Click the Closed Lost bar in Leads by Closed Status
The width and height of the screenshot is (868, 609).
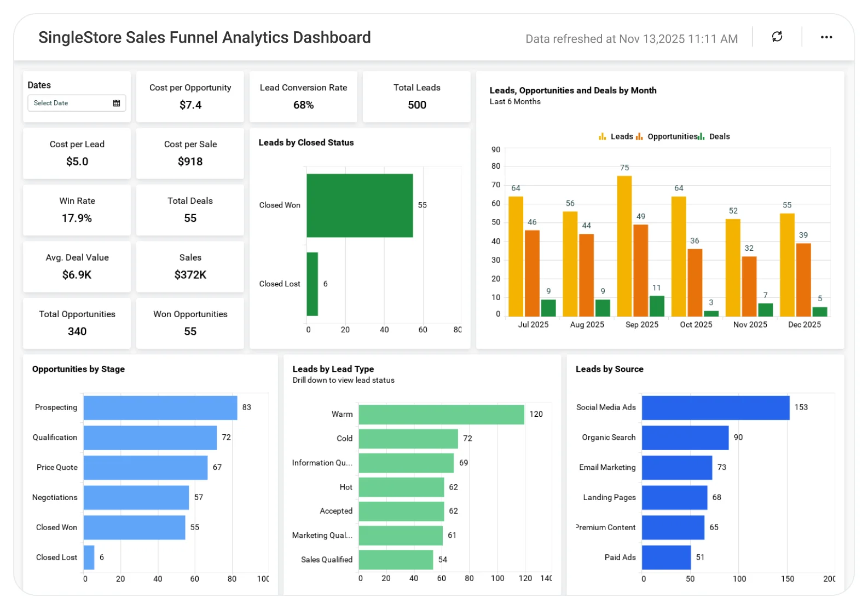tap(312, 284)
